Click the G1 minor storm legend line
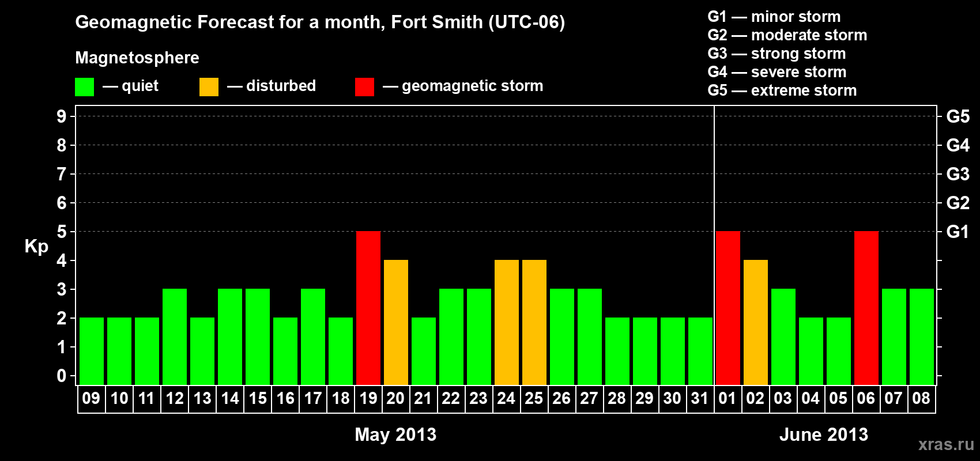 774,17
